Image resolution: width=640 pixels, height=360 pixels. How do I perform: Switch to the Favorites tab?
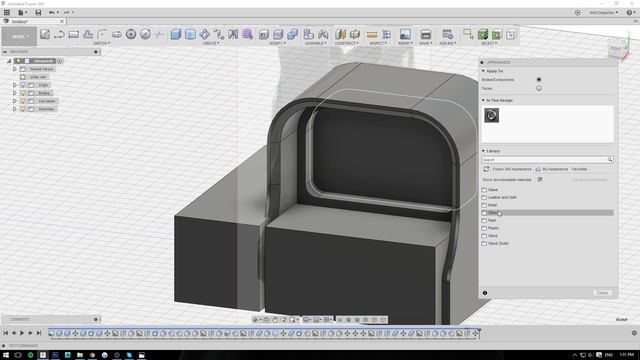579,169
